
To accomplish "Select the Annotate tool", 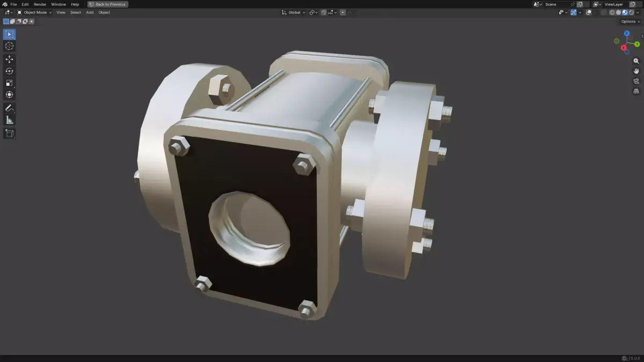I will click(9, 108).
